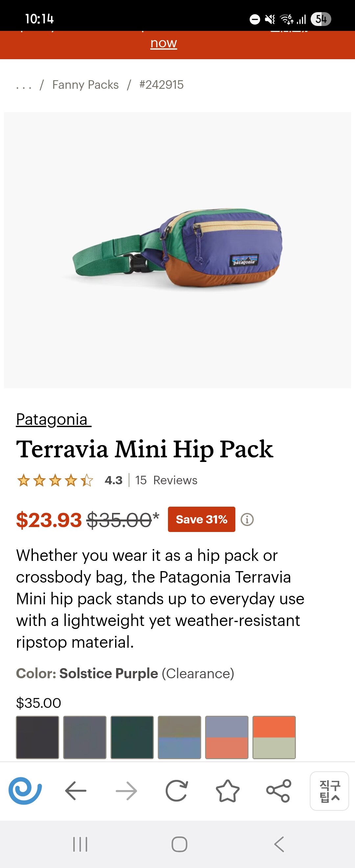
Task: Tap the hip pack product image
Action: (x=177, y=250)
